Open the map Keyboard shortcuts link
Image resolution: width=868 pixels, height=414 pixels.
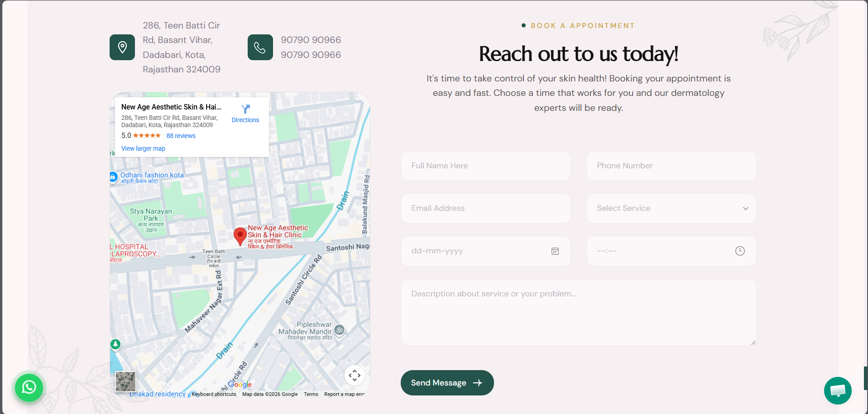214,394
